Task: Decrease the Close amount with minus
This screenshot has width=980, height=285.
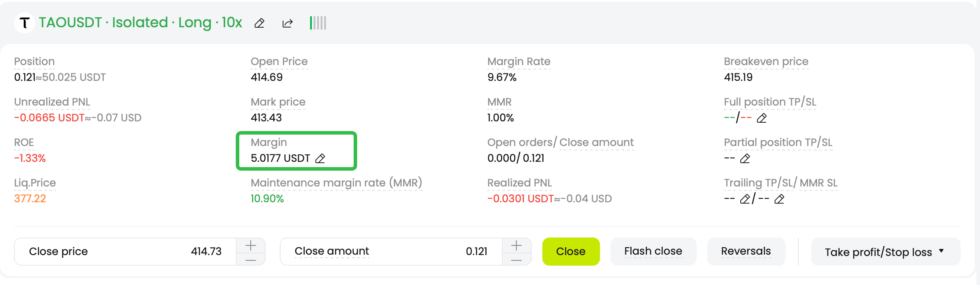Action: [x=516, y=259]
